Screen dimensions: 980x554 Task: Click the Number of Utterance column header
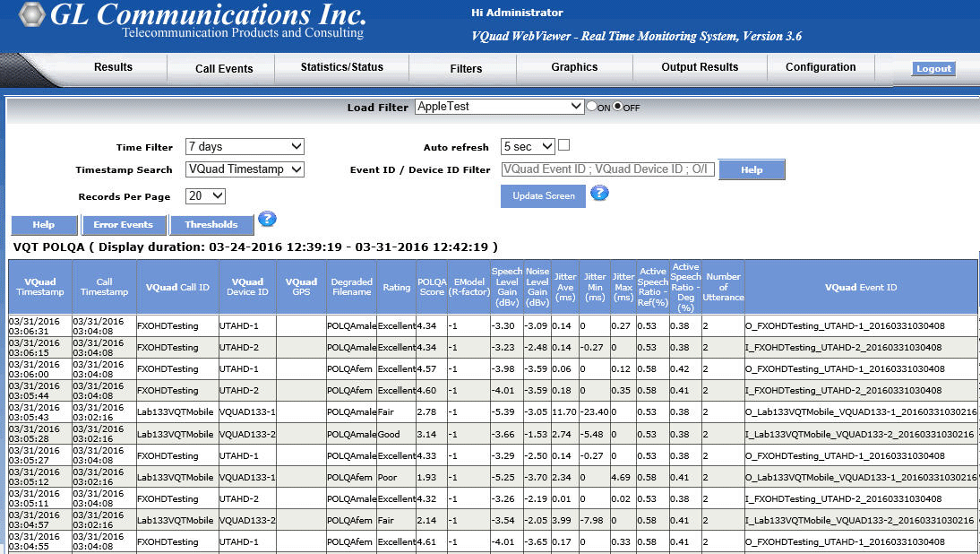(x=723, y=287)
